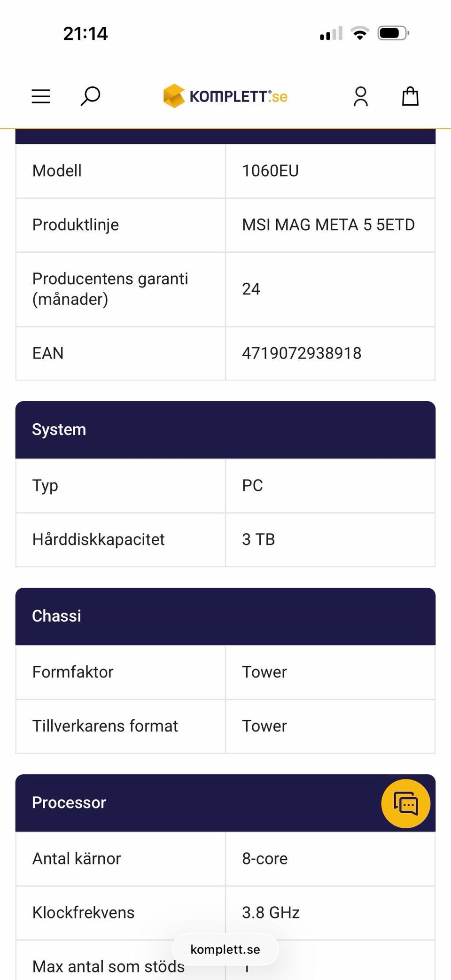Tap the Producentens garanti row label
Screen dimensions: 451x980
coord(110,289)
